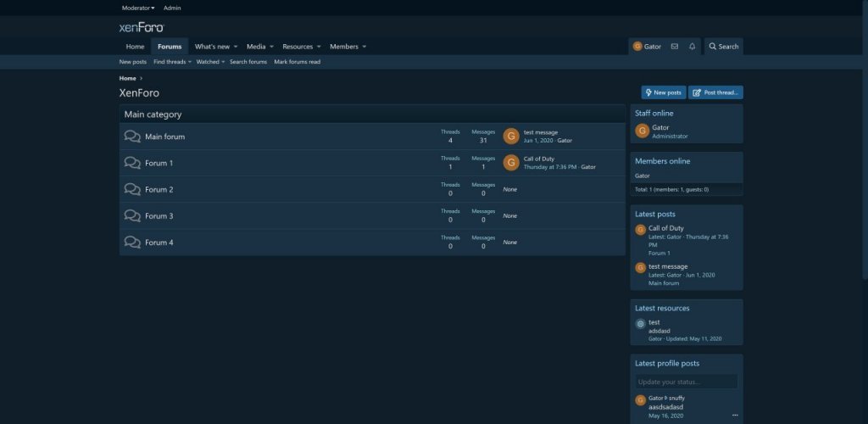Click three-dots menu on latest profile post
This screenshot has height=424, width=868.
735,416
